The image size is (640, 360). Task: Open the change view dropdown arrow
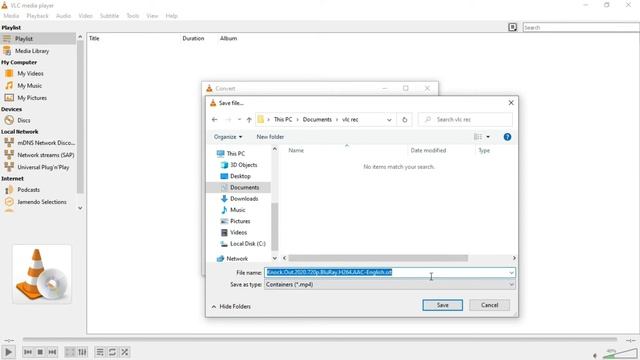coord(488,137)
